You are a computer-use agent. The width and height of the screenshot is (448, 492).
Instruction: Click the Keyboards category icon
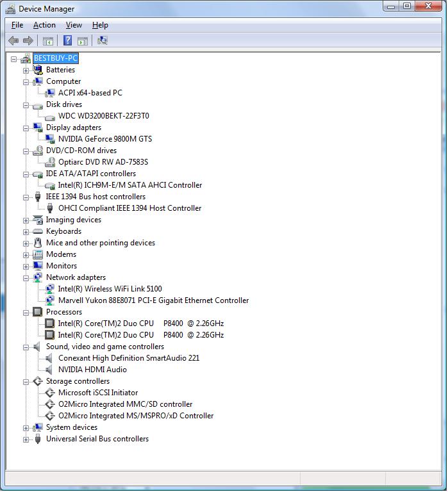(x=38, y=231)
